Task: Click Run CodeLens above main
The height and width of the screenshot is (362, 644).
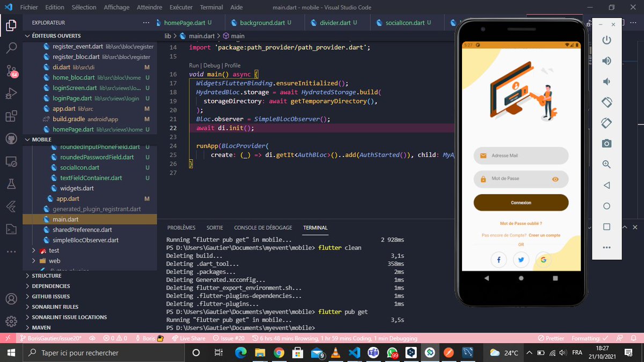Action: pos(194,65)
